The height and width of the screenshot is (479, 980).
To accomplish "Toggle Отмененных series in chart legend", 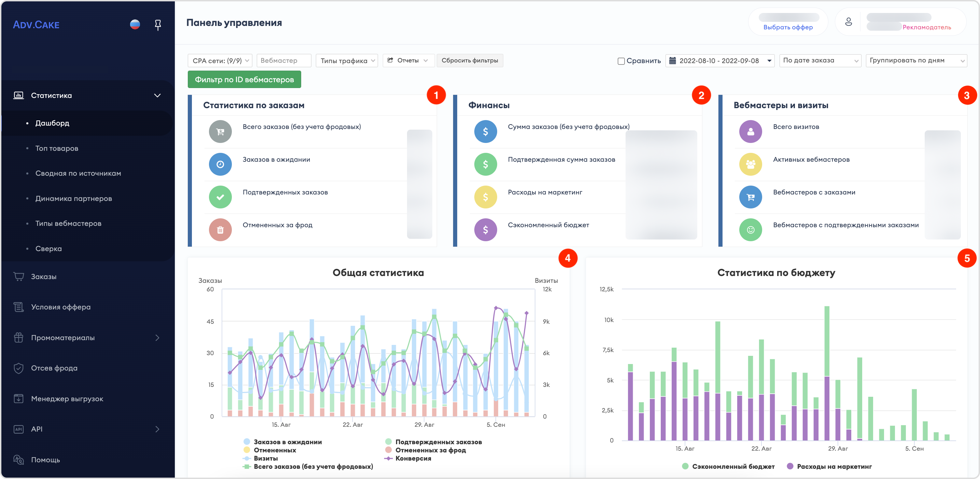I will pos(270,450).
